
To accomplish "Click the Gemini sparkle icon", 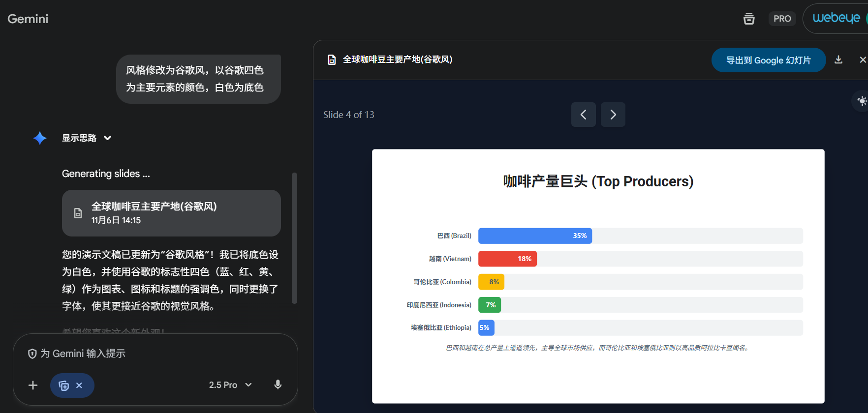I will click(40, 138).
